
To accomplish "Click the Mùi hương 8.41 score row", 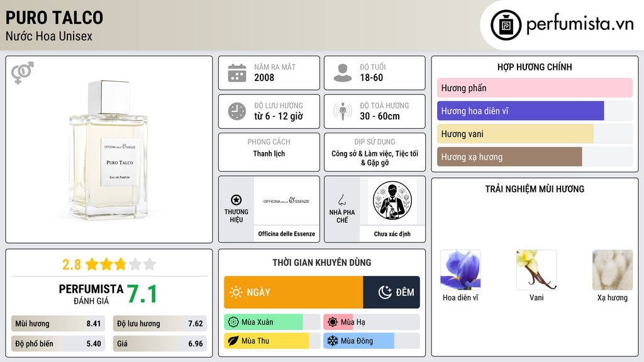I will click(58, 324).
